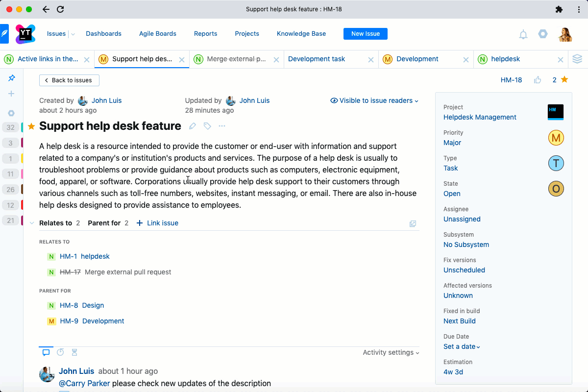Image resolution: width=588 pixels, height=392 pixels.
Task: Click the Fixed in build value Next Build
Action: point(460,321)
